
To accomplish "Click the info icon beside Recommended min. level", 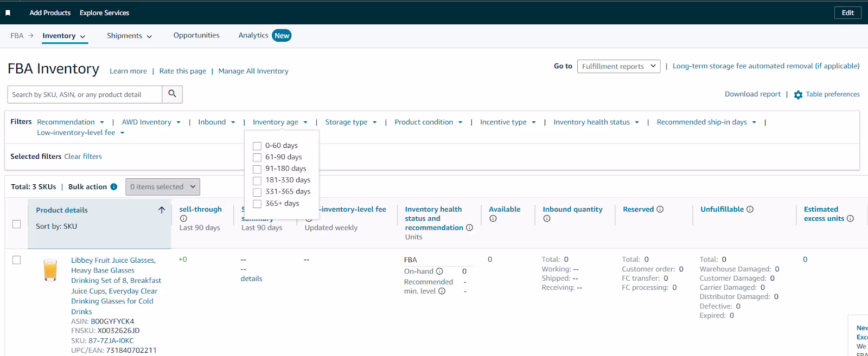I will 442,291.
